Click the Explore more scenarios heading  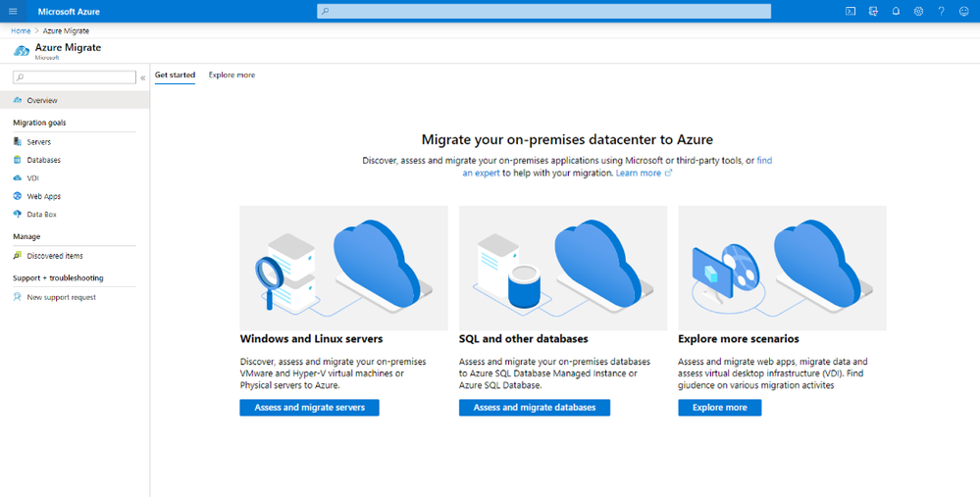[739, 339]
